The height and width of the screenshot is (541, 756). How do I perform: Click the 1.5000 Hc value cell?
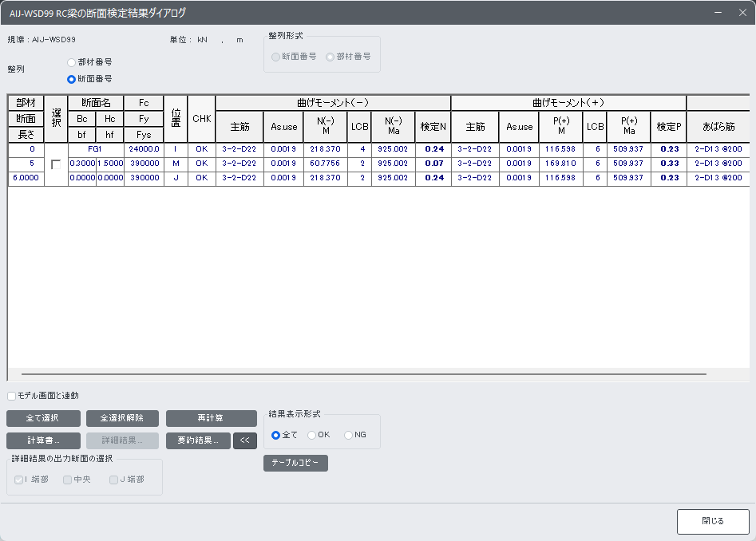[x=110, y=164]
